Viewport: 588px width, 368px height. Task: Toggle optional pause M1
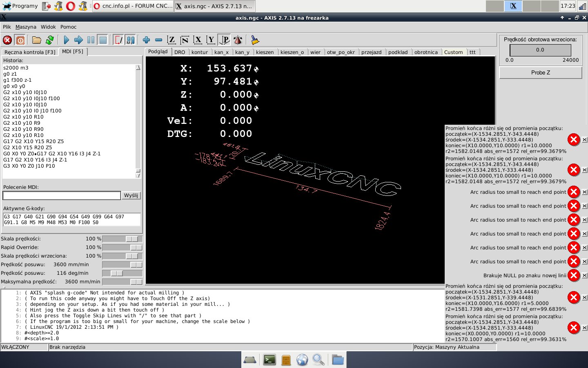[x=130, y=40]
